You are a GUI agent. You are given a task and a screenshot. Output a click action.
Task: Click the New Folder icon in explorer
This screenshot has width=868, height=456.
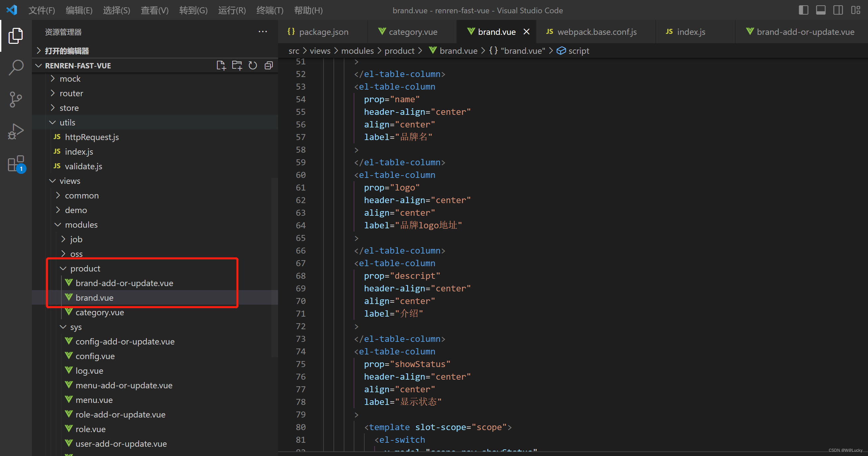(x=237, y=65)
